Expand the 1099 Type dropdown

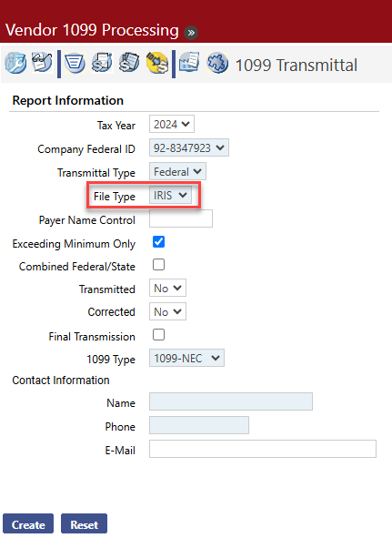point(186,358)
